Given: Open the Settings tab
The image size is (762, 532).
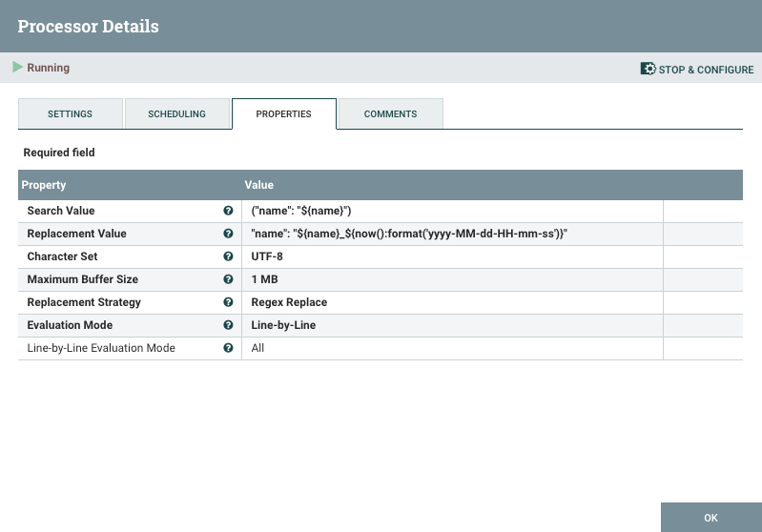Looking at the screenshot, I should [70, 113].
